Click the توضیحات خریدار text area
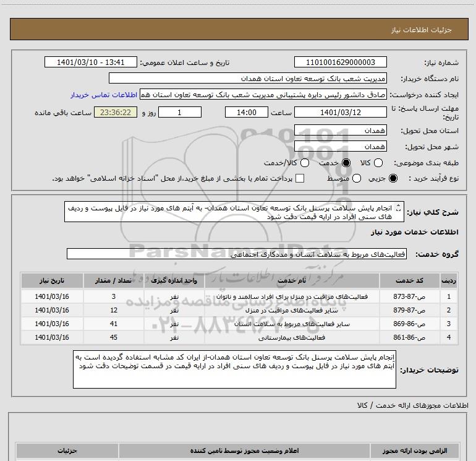This screenshot has width=476, height=461. point(234,369)
